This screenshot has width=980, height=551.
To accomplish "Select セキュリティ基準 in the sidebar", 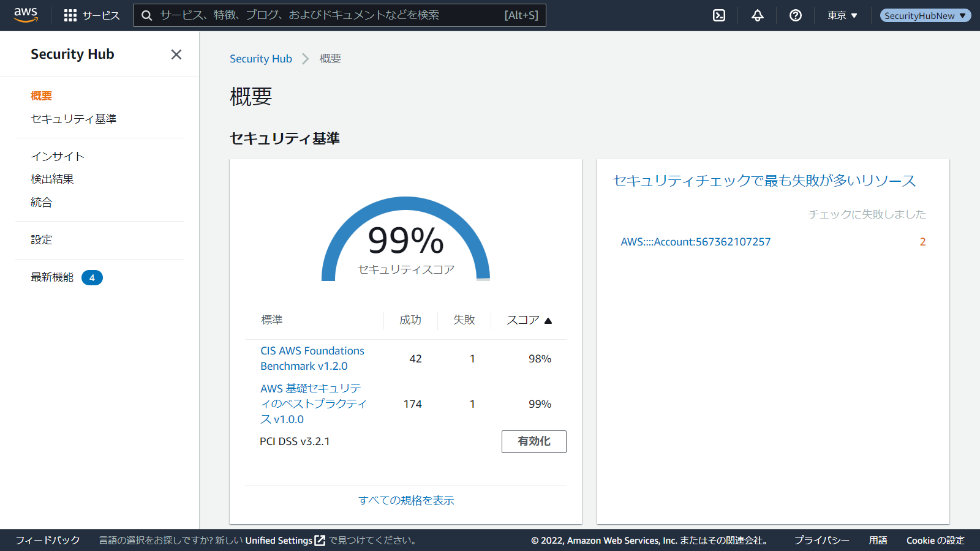I will [x=73, y=119].
